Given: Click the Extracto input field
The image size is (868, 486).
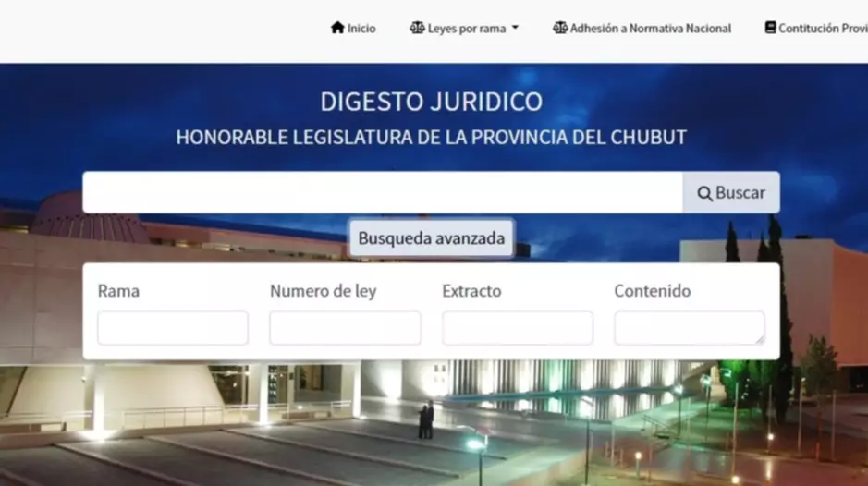Looking at the screenshot, I should point(518,328).
